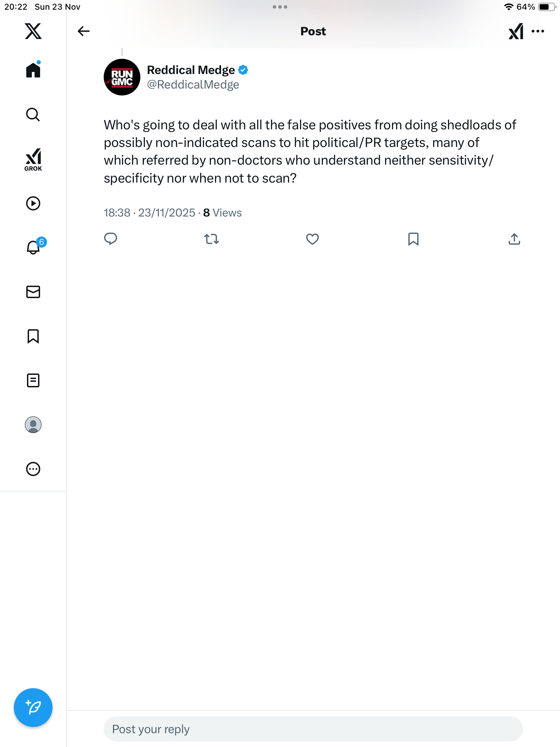Image resolution: width=560 pixels, height=747 pixels.
Task: Go back using the left arrow
Action: (83, 31)
